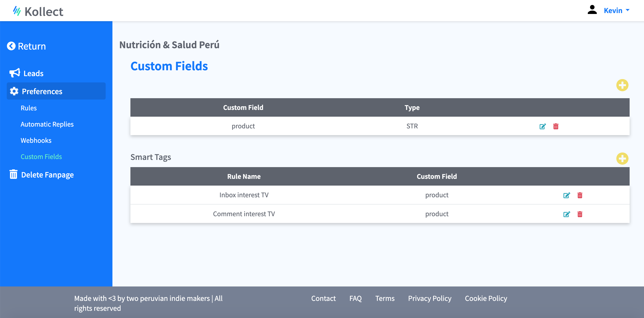This screenshot has width=644, height=318.
Task: Navigate to Webhooks page
Action: click(36, 141)
